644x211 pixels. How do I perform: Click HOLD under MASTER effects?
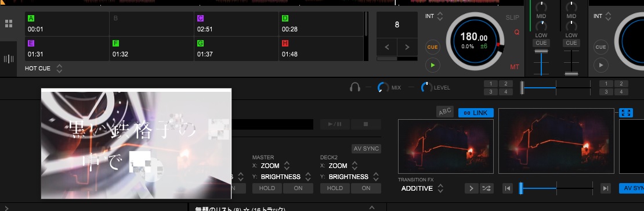(267, 188)
